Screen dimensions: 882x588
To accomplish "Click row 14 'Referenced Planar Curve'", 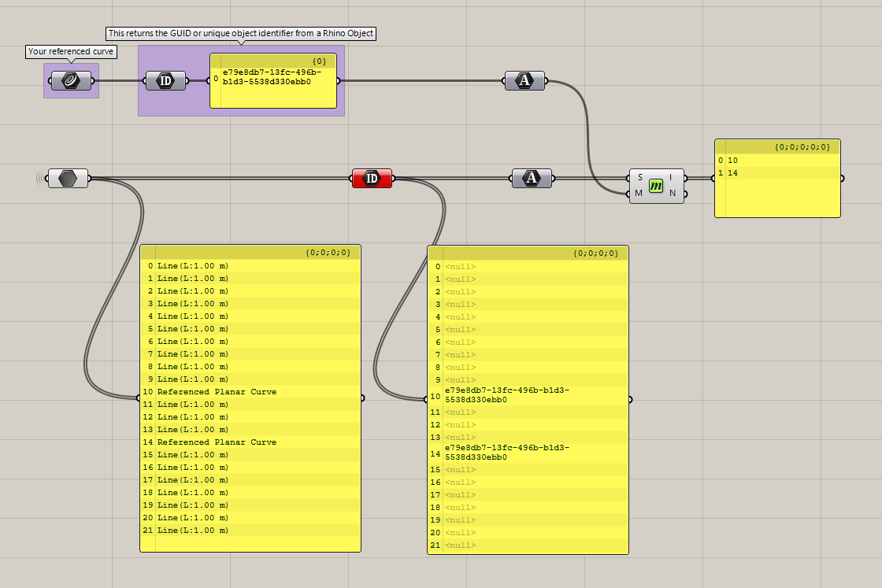I will pyautogui.click(x=250, y=442).
